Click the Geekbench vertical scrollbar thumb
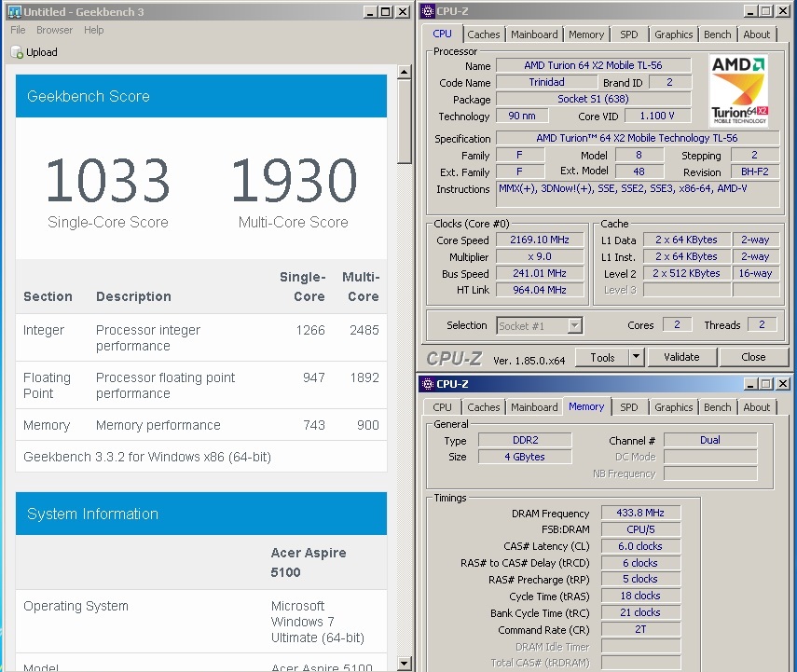The width and height of the screenshot is (797, 672). point(404,121)
